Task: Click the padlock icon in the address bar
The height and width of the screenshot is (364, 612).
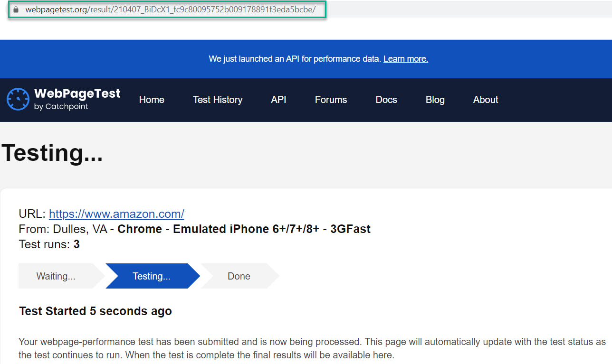Action: pos(16,9)
